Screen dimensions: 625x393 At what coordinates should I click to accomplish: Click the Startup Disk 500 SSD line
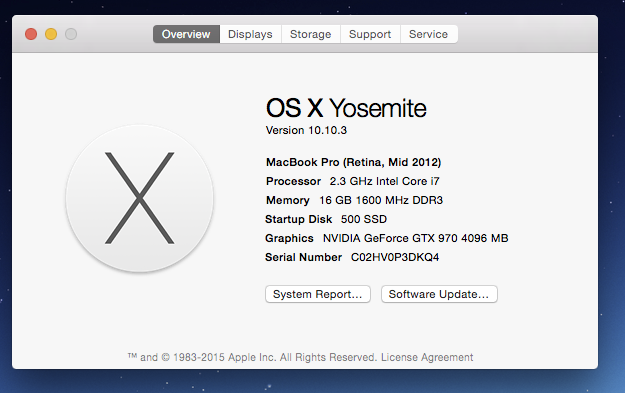326,219
